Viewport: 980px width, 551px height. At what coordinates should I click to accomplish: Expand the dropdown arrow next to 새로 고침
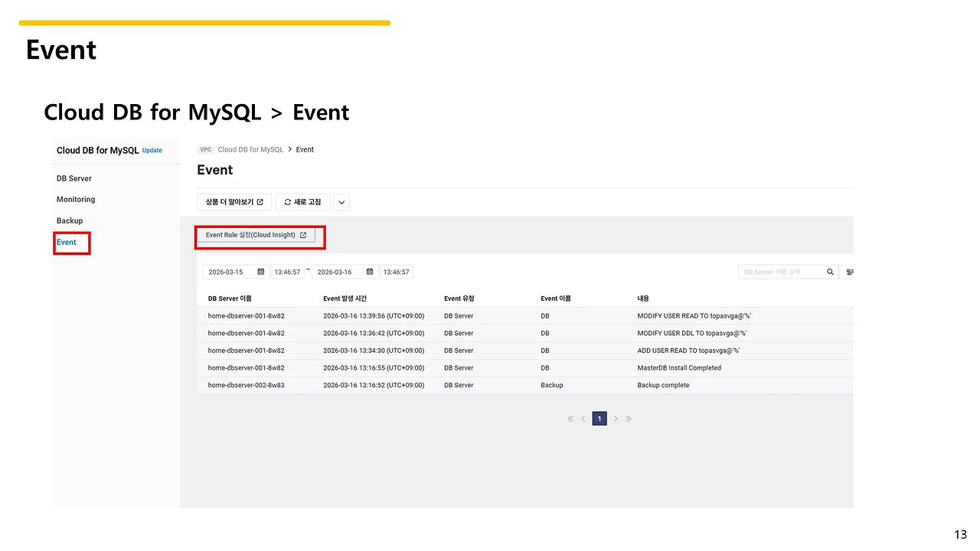tap(342, 203)
